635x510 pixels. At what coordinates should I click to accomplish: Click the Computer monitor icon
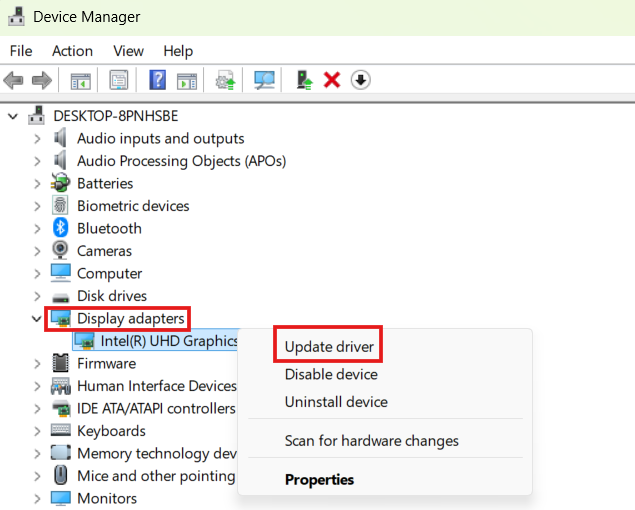point(60,273)
